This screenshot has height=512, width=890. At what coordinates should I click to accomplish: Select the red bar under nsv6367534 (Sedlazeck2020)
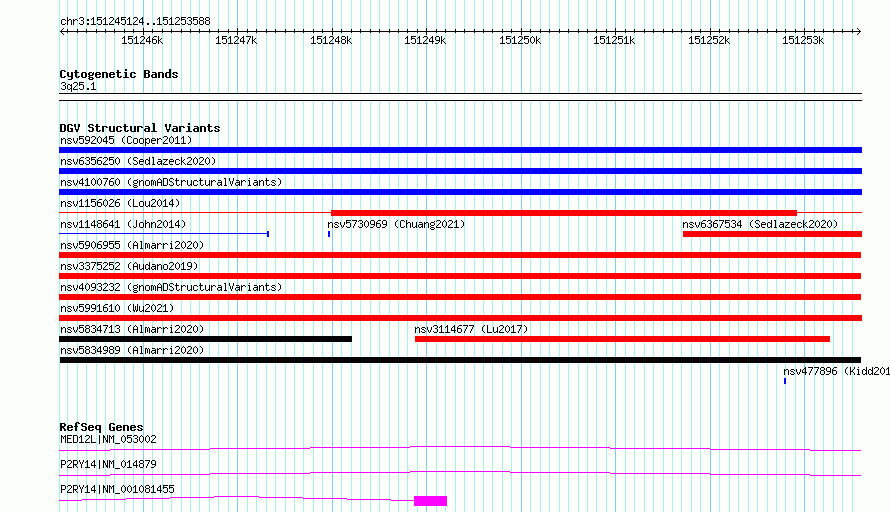tap(773, 234)
